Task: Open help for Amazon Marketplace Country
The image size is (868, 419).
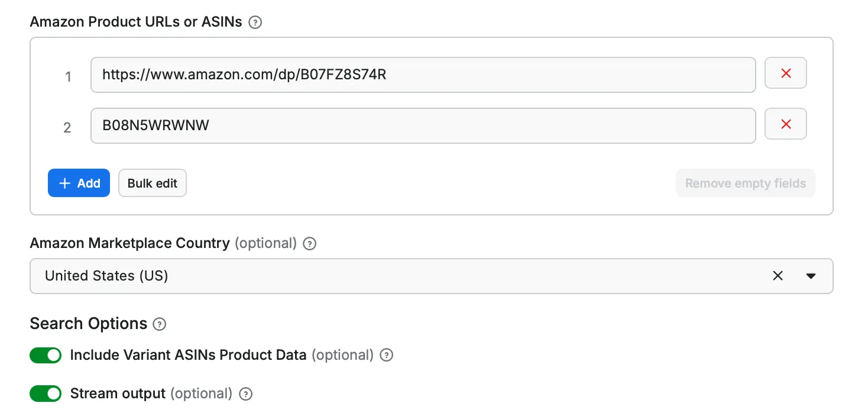Action: click(x=309, y=244)
